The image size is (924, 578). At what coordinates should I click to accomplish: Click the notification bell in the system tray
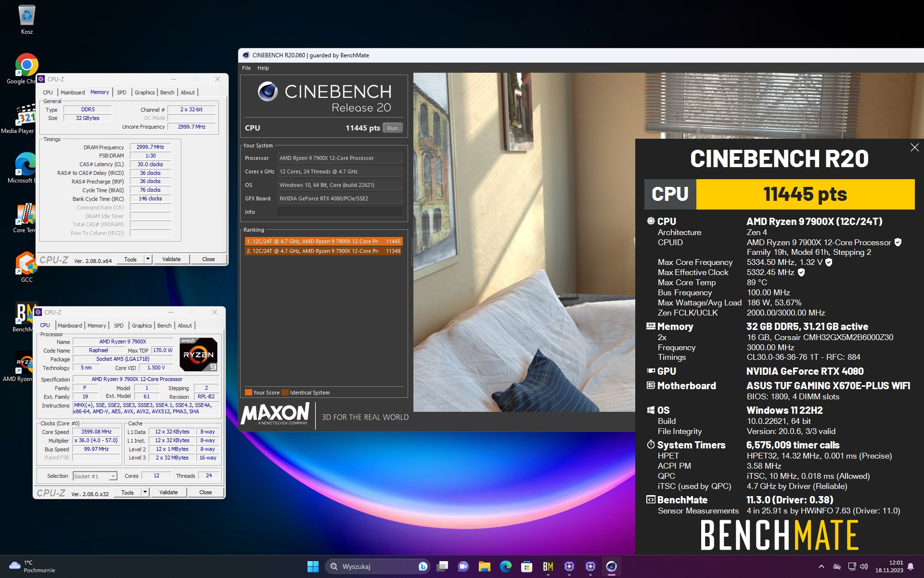[911, 566]
